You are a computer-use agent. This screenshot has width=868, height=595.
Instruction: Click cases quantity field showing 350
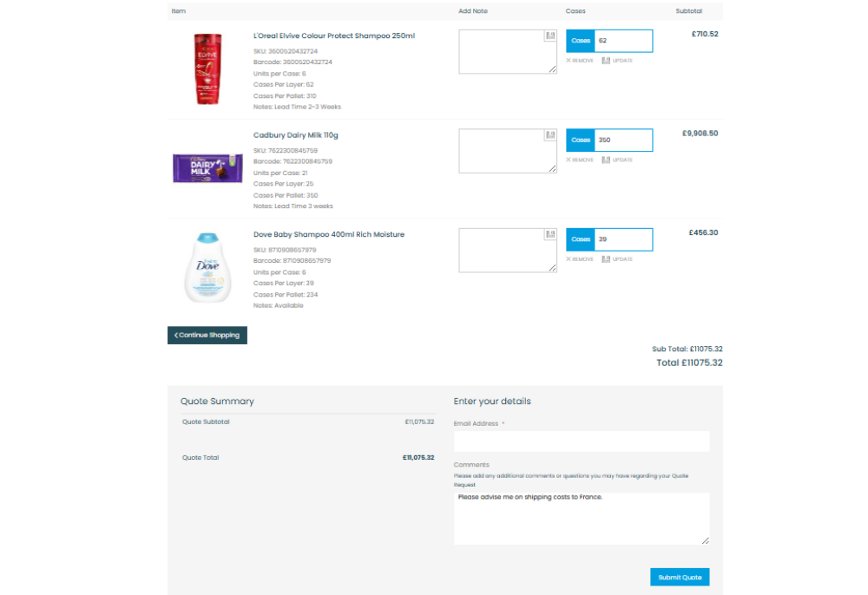[x=623, y=140]
